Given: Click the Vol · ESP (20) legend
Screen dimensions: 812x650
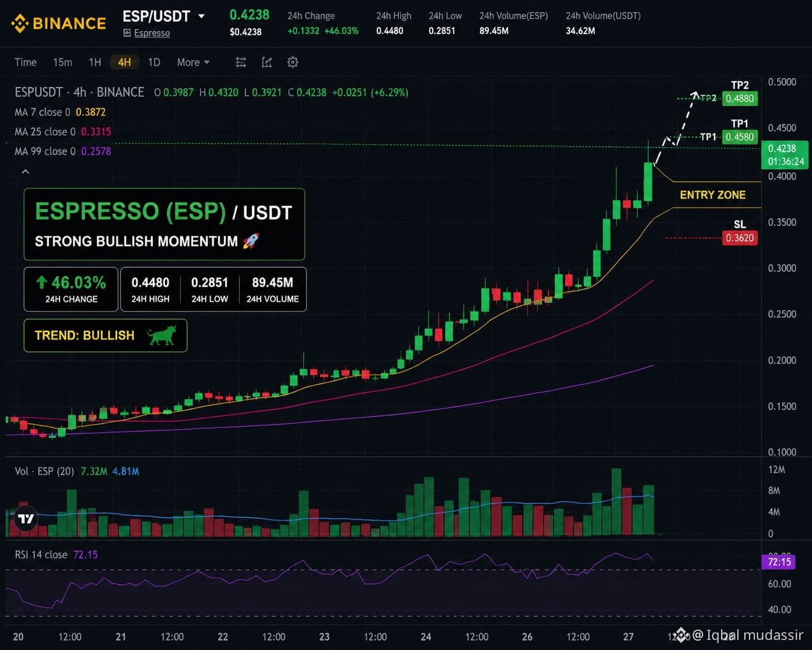Looking at the screenshot, I should (x=77, y=471).
